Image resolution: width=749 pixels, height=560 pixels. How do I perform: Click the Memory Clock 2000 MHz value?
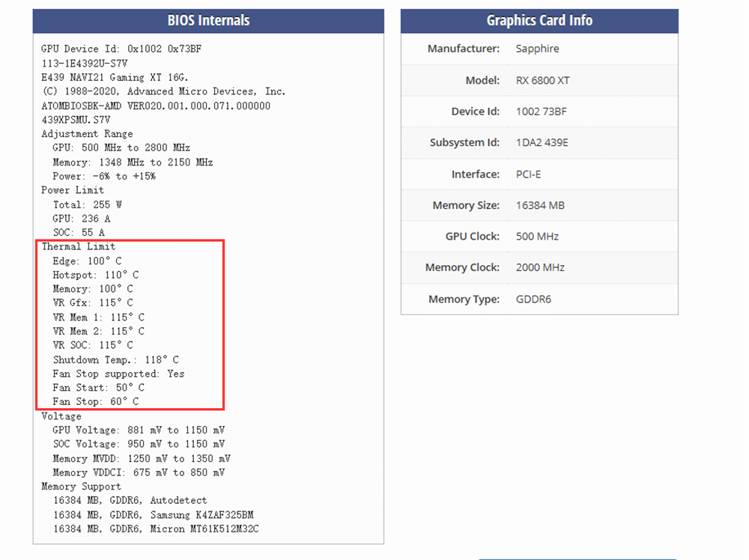click(540, 267)
